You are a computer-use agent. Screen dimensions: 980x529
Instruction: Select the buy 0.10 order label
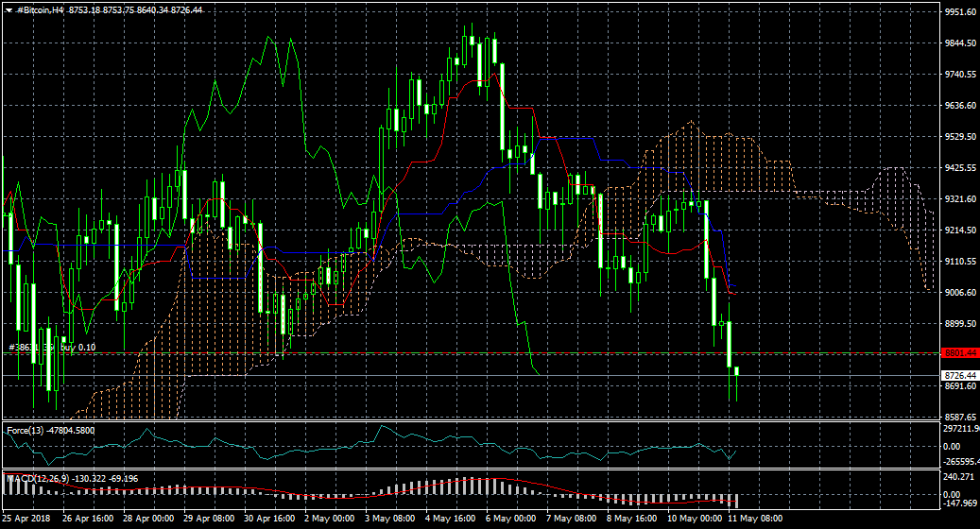point(77,348)
